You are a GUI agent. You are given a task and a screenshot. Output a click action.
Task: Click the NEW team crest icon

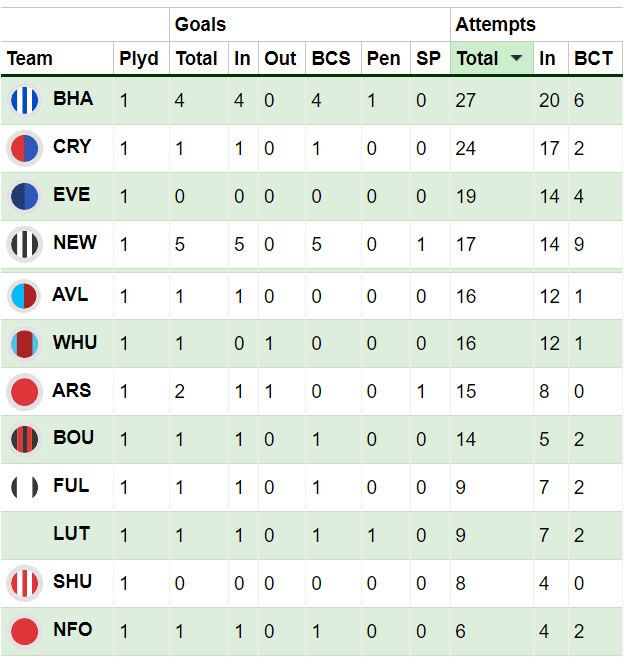click(x=24, y=244)
